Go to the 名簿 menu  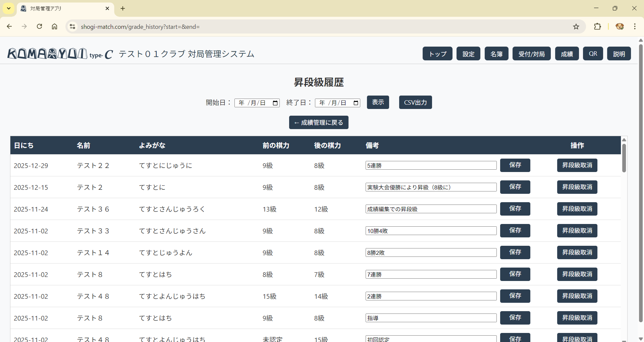point(496,54)
